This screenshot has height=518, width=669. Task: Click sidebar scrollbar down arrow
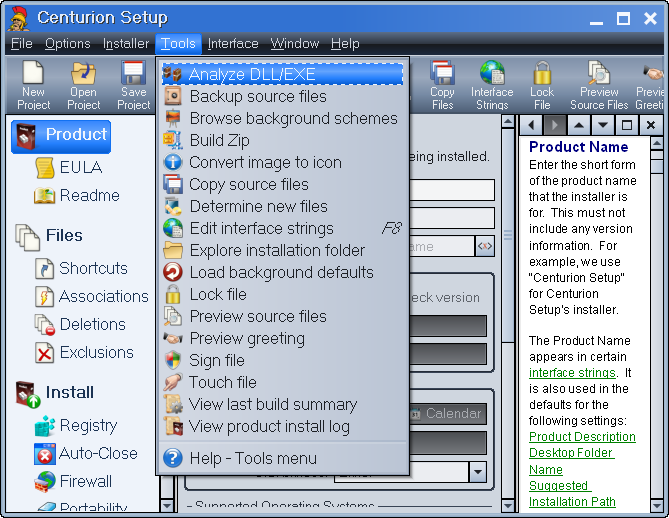pos(166,506)
